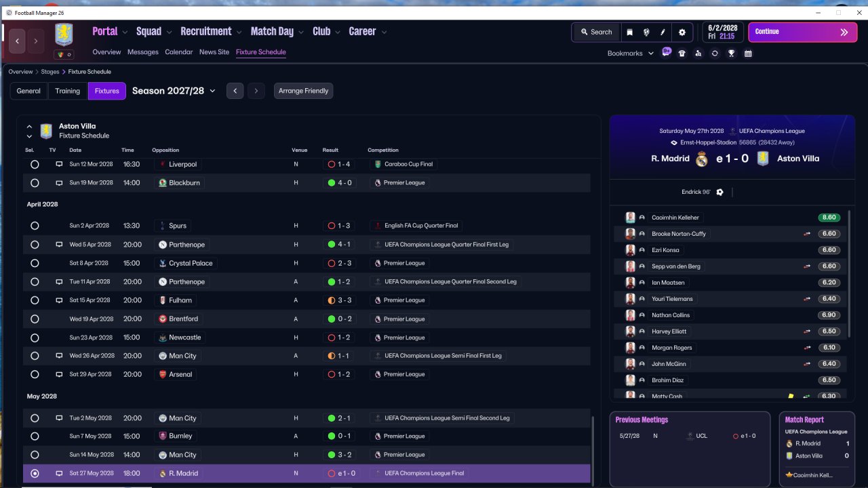Switch to the General tab
This screenshot has width=868, height=488.
[x=28, y=91]
